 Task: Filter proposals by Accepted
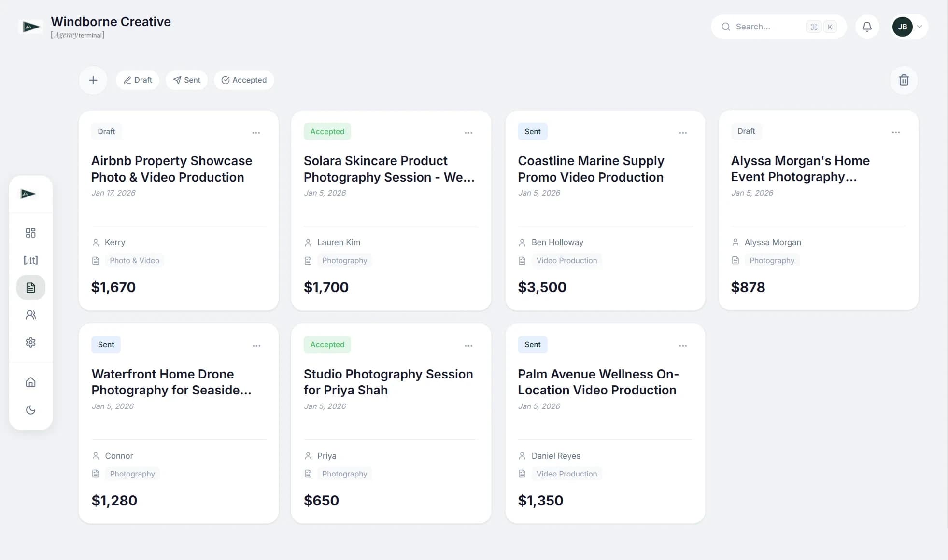click(244, 80)
